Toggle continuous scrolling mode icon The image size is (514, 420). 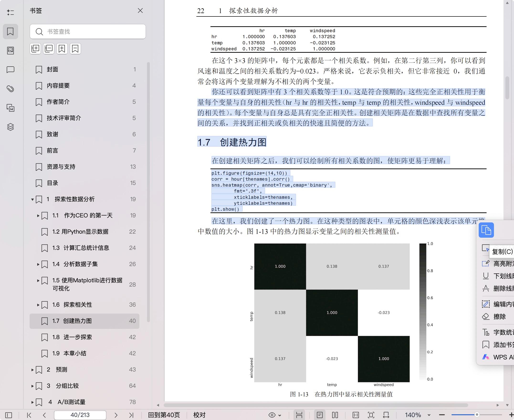click(x=299, y=415)
